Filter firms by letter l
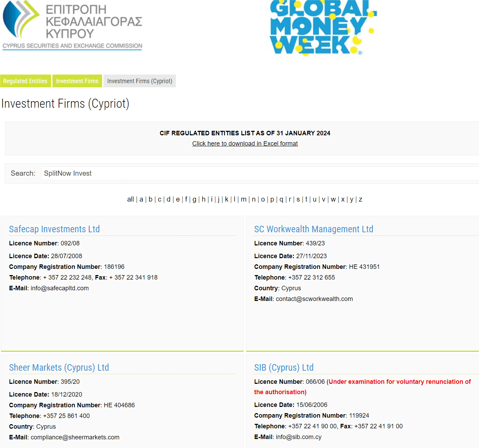The width and height of the screenshot is (479, 448). (234, 199)
